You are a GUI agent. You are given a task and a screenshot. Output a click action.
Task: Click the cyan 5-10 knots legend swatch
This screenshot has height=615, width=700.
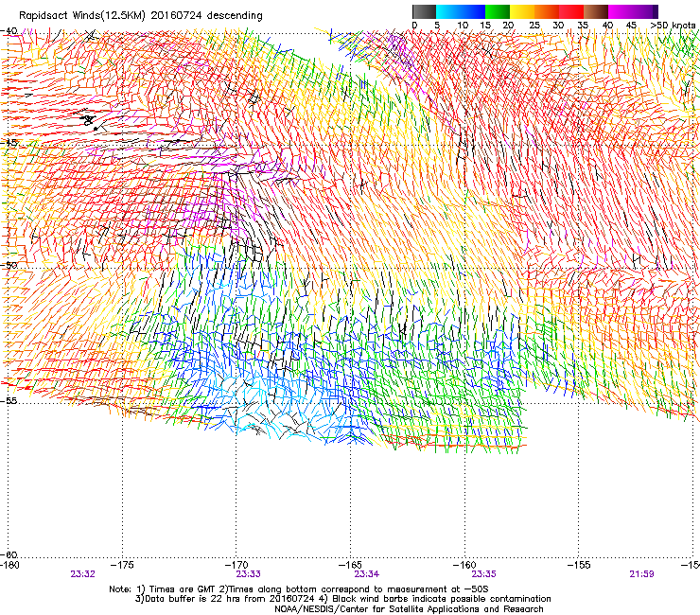point(448,11)
